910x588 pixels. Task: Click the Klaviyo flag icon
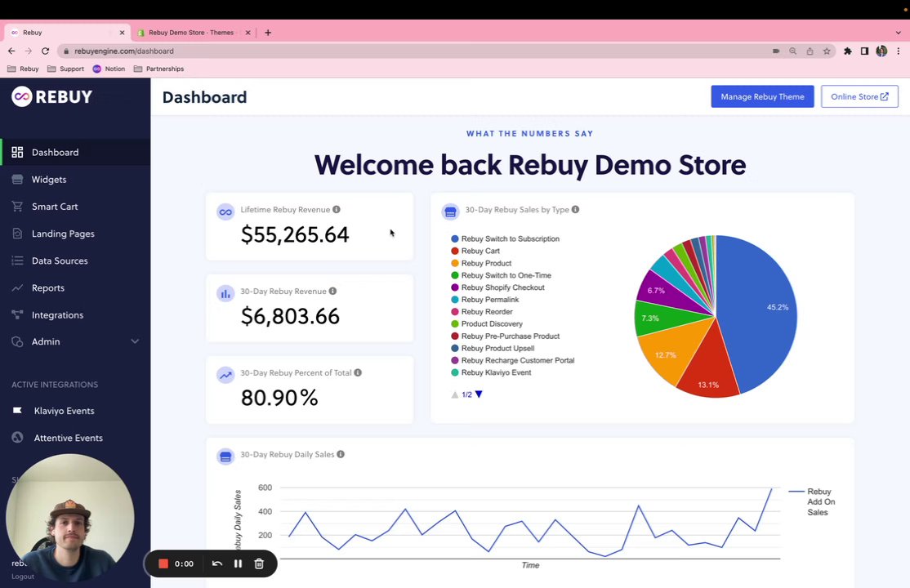pos(17,411)
